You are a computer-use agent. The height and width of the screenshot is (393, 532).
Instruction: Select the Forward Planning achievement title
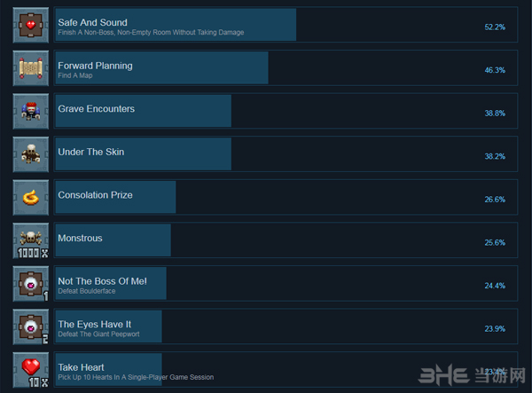[96, 66]
